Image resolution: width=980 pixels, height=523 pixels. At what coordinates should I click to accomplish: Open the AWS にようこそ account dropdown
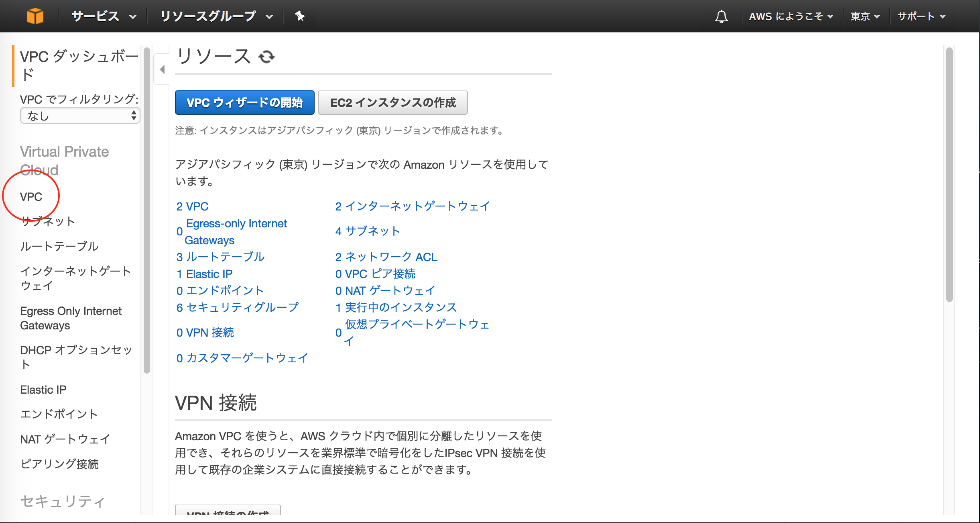pos(791,16)
